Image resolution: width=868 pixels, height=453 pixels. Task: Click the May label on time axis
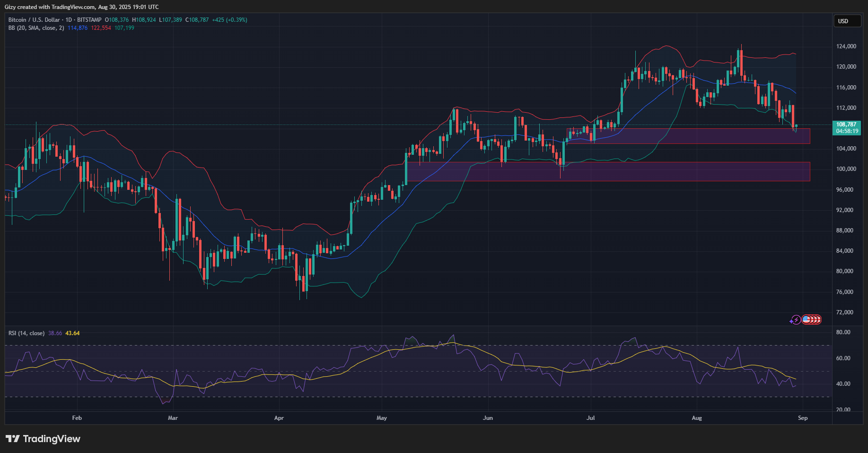tap(382, 418)
